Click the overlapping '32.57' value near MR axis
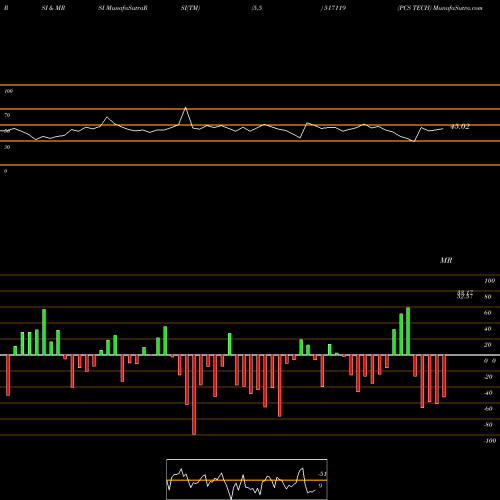The width and height of the screenshot is (500, 500). 465,297
